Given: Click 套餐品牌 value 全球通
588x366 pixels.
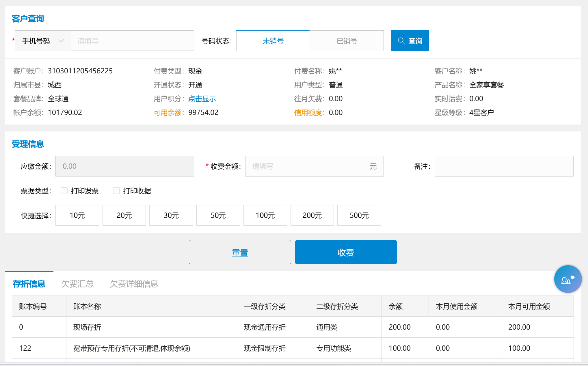Looking at the screenshot, I should pyautogui.click(x=58, y=99).
